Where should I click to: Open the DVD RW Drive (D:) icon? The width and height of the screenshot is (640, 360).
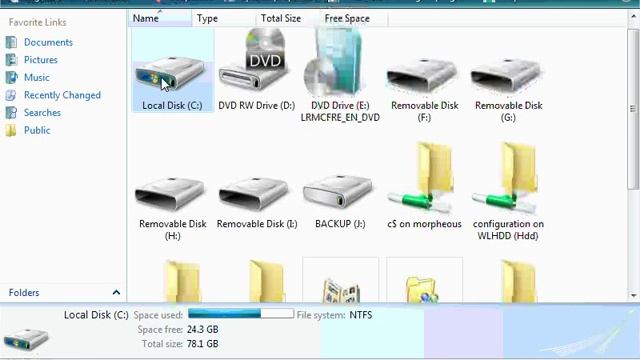(255, 60)
